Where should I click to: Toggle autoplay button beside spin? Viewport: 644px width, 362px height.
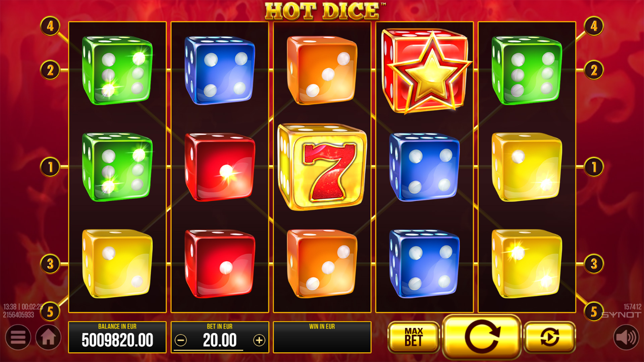pos(550,337)
